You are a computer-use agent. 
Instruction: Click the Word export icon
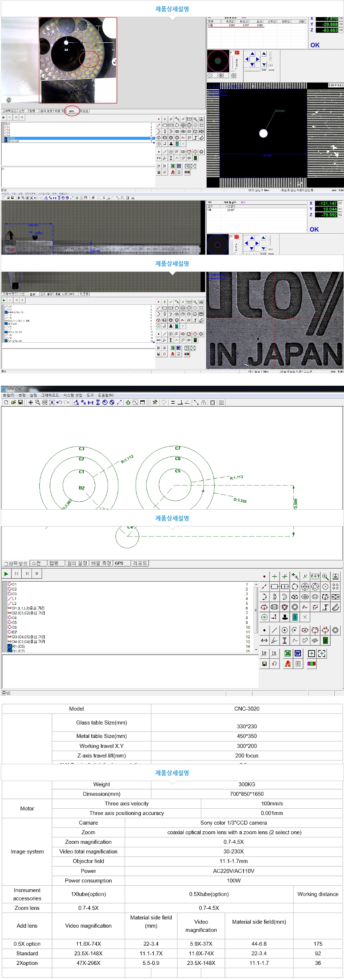pyautogui.click(x=298, y=653)
